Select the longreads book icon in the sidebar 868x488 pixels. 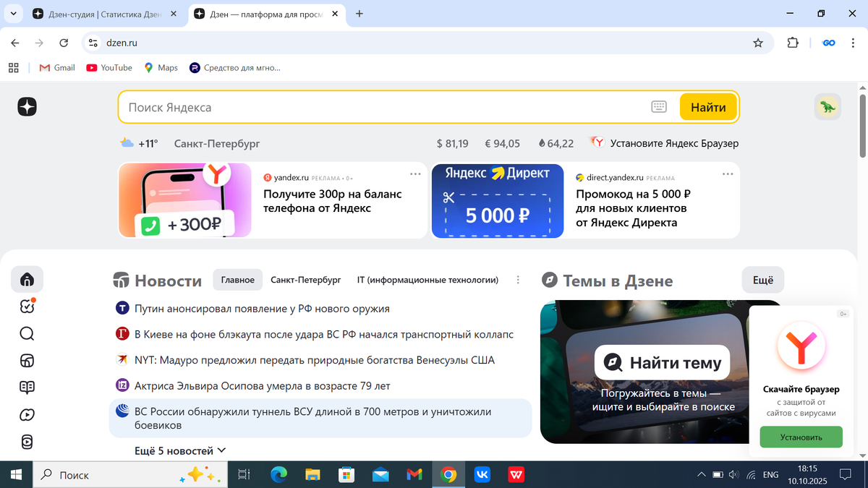tap(27, 387)
